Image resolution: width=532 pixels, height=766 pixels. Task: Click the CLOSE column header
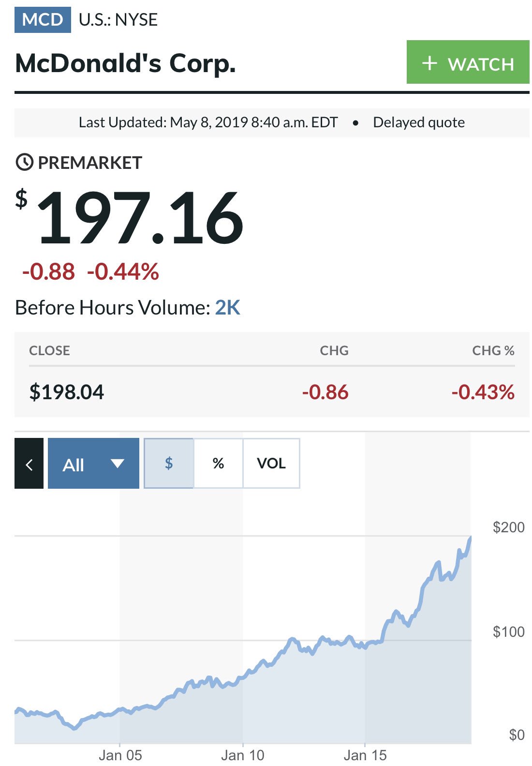tap(49, 350)
